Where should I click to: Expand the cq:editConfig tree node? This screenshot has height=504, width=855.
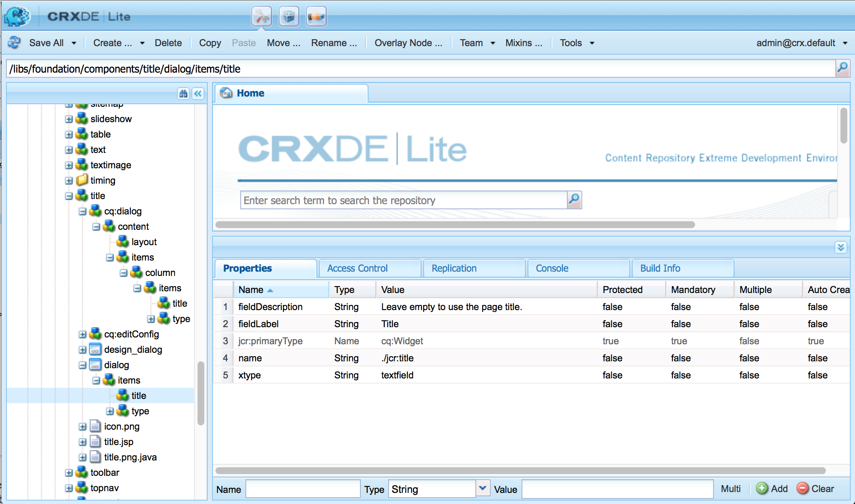(x=83, y=334)
